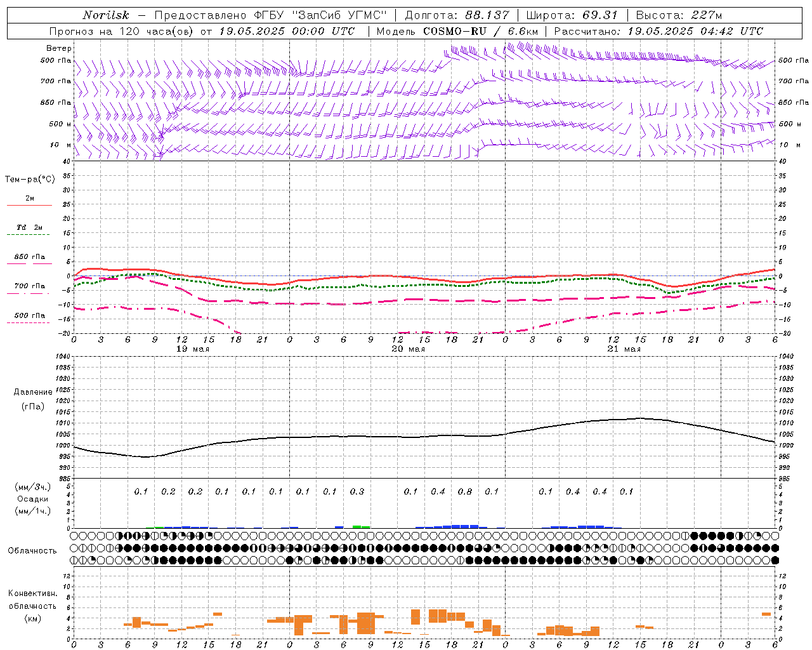The height and width of the screenshot is (650, 812).
Task: Click the 'Ветер' wind panel label
Action: point(59,48)
